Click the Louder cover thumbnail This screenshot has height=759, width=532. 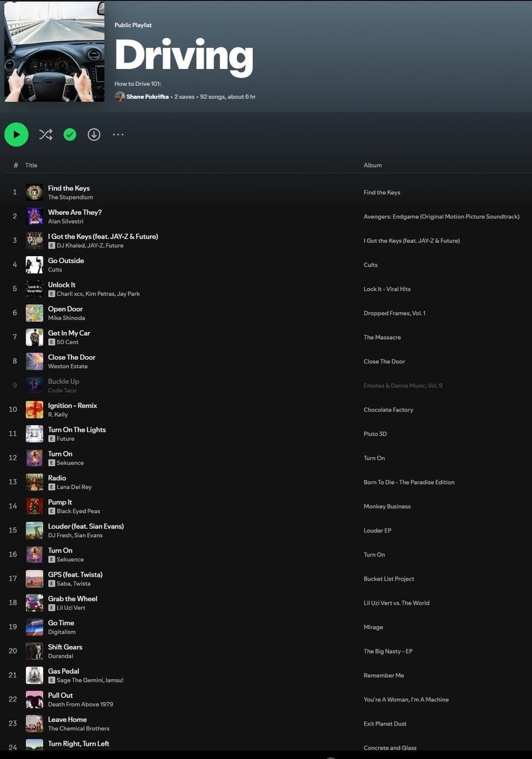(34, 531)
